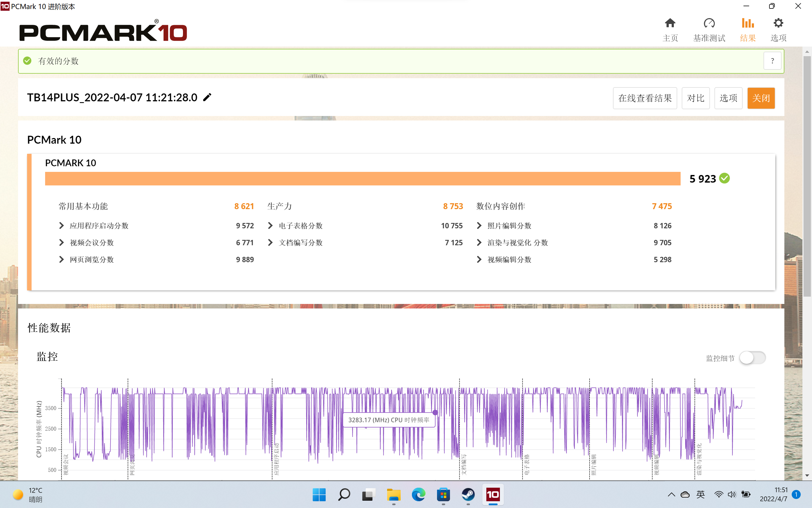Open Steam from the taskbar
This screenshot has width=812, height=508.
(468, 494)
